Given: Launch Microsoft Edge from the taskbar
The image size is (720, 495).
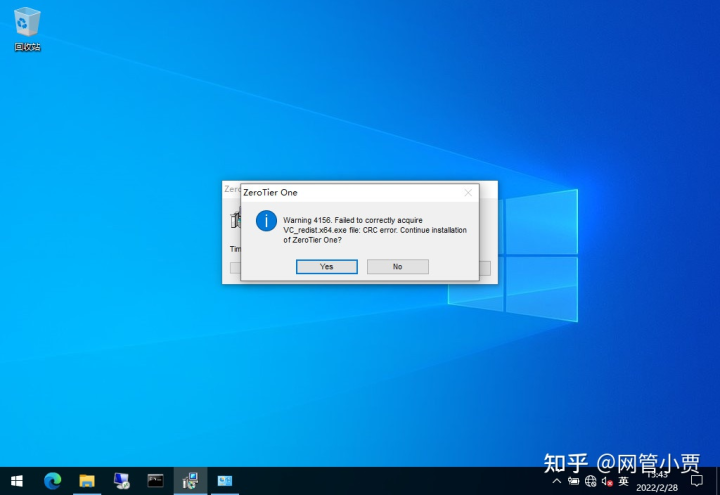Looking at the screenshot, I should [x=52, y=481].
